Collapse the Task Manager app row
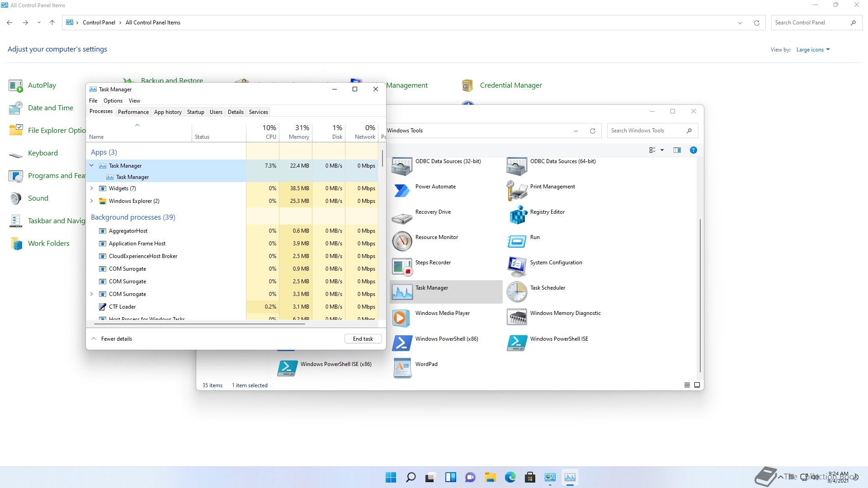Viewport: 868px width, 488px height. [92, 166]
